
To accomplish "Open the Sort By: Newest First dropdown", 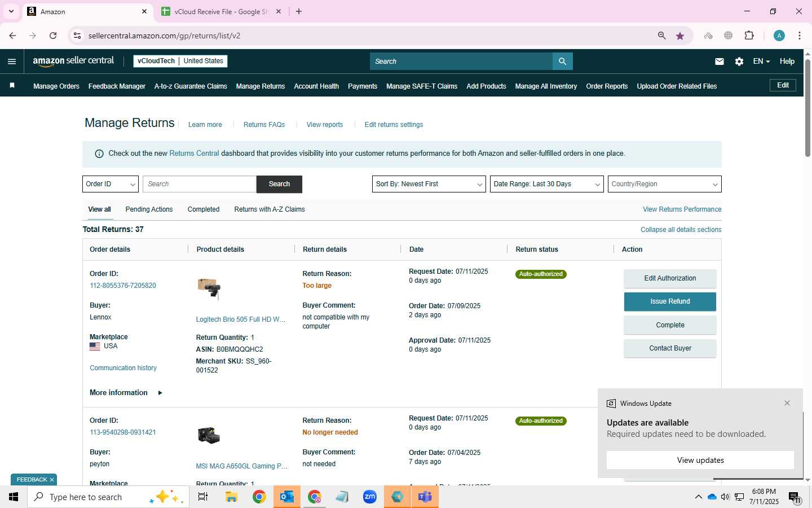I will click(429, 184).
